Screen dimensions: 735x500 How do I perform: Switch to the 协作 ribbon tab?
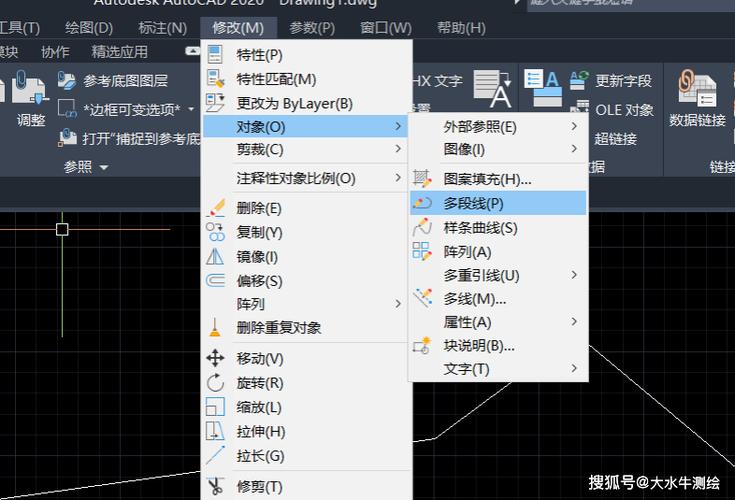pyautogui.click(x=55, y=52)
